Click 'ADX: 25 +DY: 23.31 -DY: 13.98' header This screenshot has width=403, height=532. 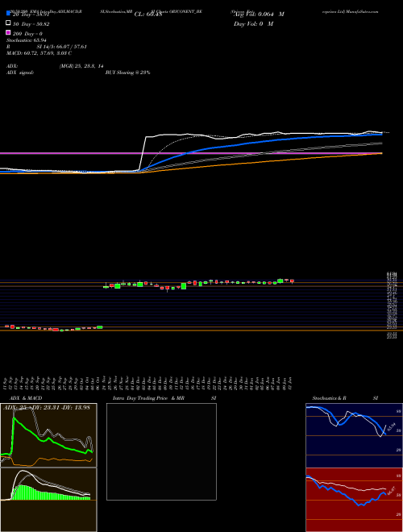point(47,407)
